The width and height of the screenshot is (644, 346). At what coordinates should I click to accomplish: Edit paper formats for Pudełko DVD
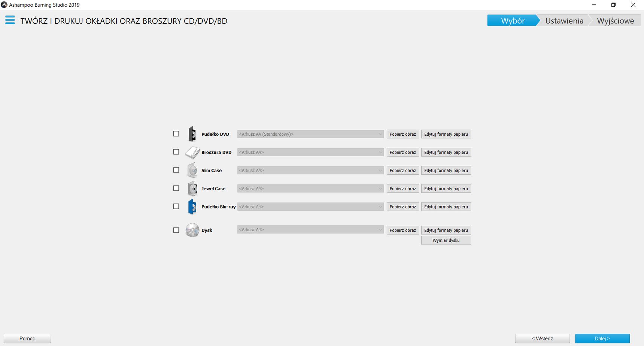446,134
